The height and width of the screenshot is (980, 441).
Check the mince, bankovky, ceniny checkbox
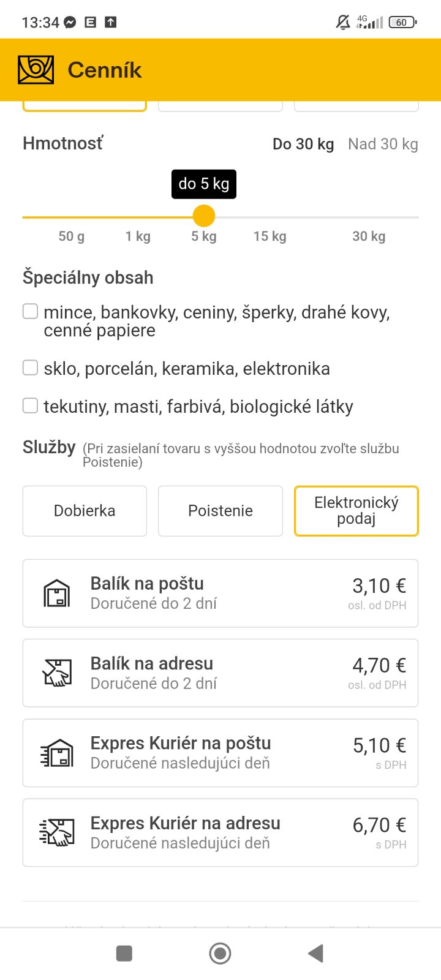pyautogui.click(x=31, y=312)
